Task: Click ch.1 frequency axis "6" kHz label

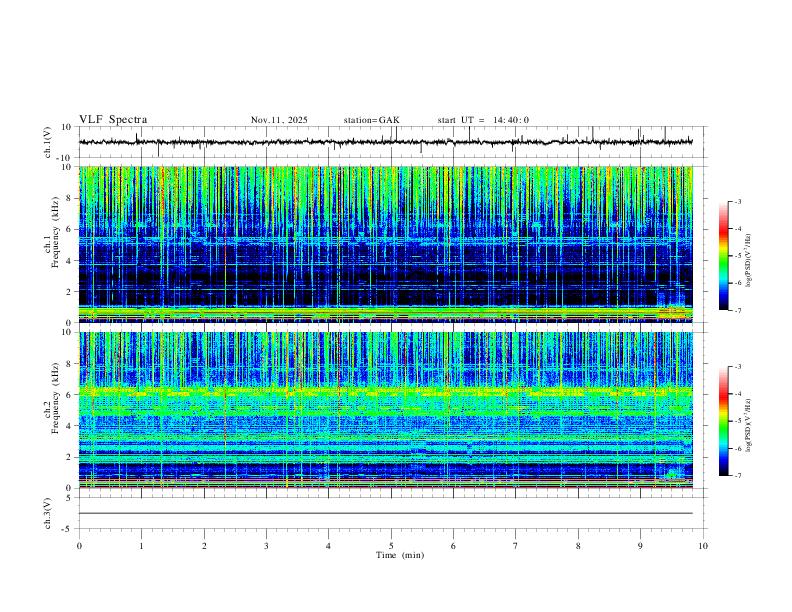Action: 70,229
